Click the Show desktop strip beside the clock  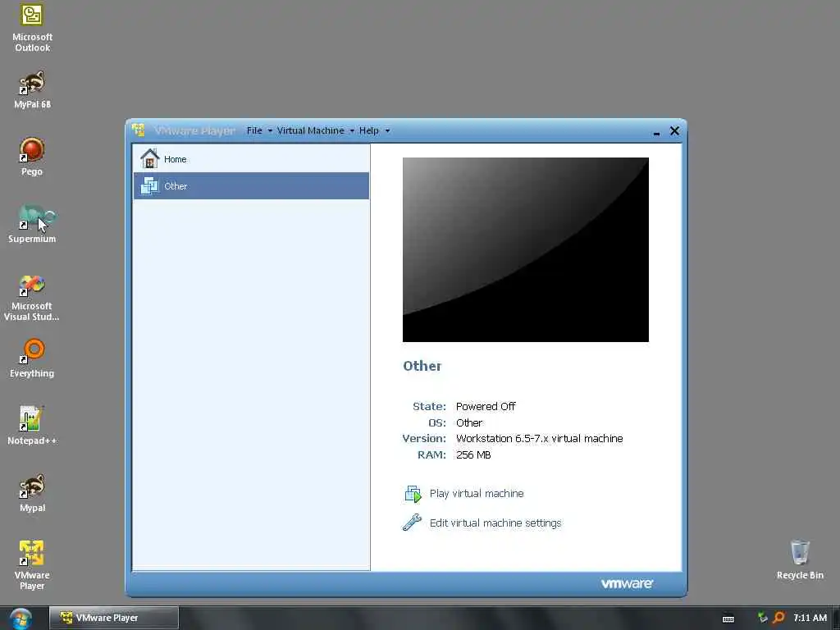point(836,618)
